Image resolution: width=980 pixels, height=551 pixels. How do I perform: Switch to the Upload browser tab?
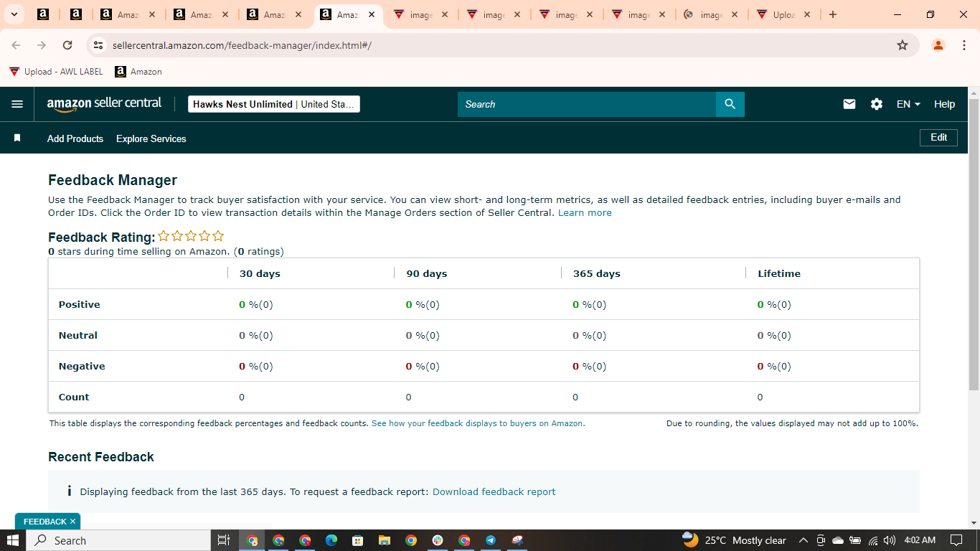[784, 14]
